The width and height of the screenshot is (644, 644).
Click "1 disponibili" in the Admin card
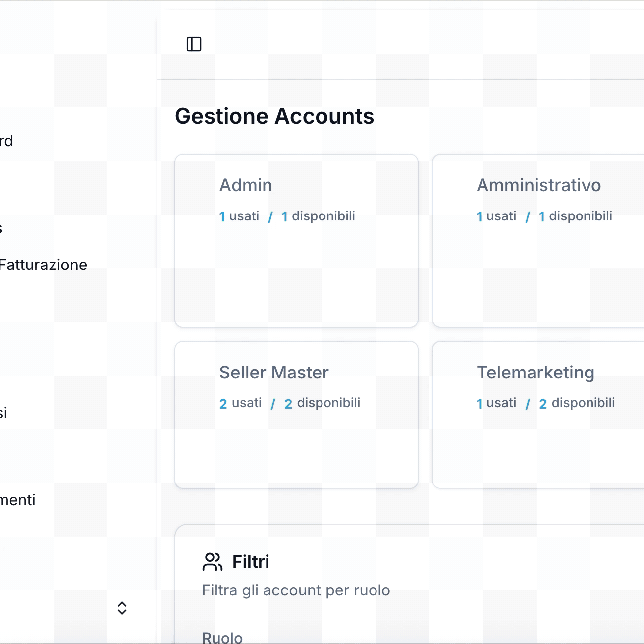pyautogui.click(x=319, y=216)
